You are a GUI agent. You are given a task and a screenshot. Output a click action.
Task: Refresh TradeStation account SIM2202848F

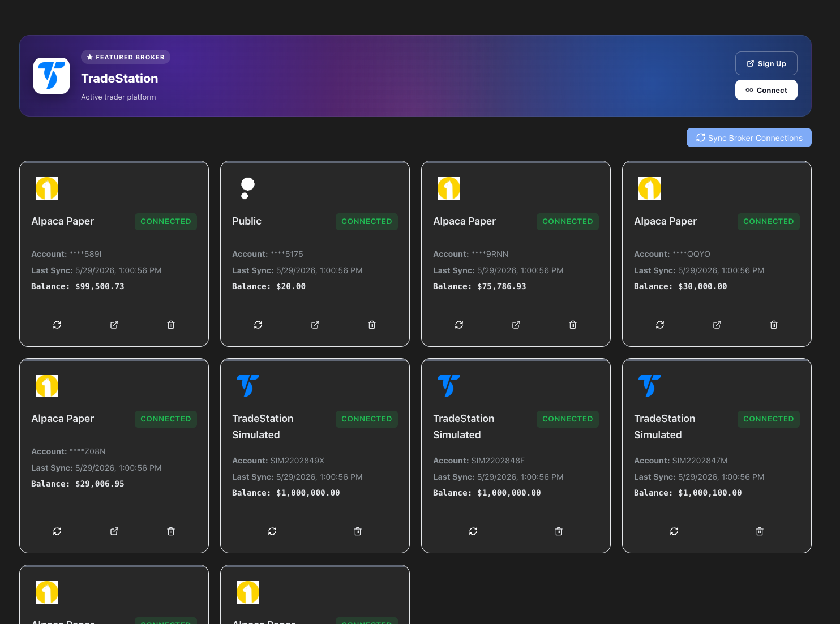tap(473, 531)
